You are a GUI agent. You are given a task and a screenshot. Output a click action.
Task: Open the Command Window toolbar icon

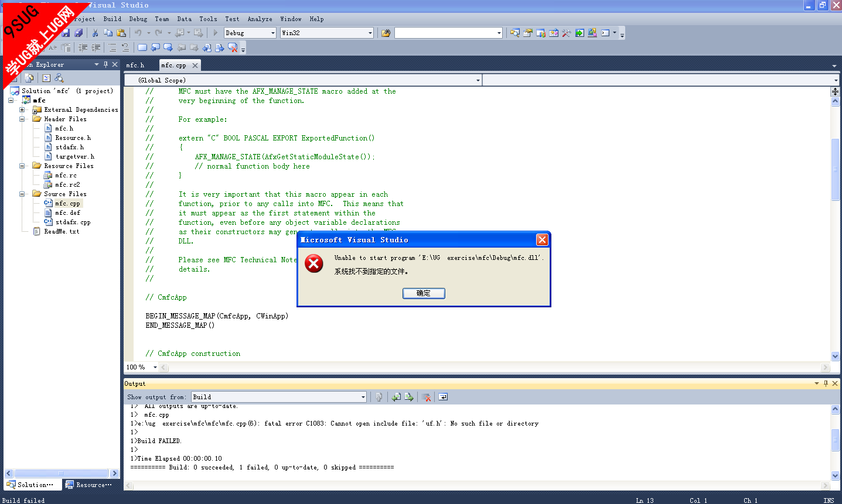605,33
